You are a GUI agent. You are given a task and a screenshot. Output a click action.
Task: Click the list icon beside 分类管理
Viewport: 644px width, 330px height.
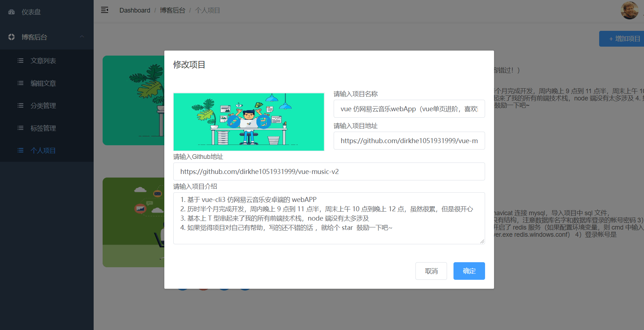point(20,105)
